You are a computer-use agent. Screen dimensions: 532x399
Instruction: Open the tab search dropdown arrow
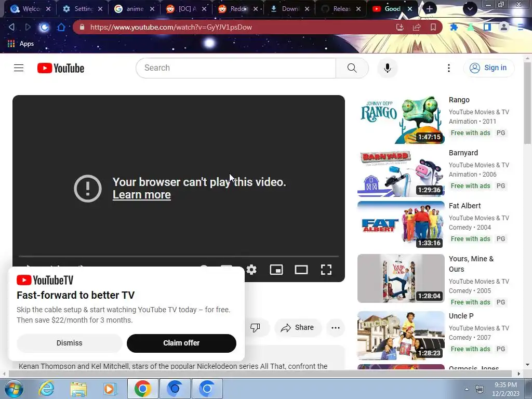pyautogui.click(x=470, y=8)
